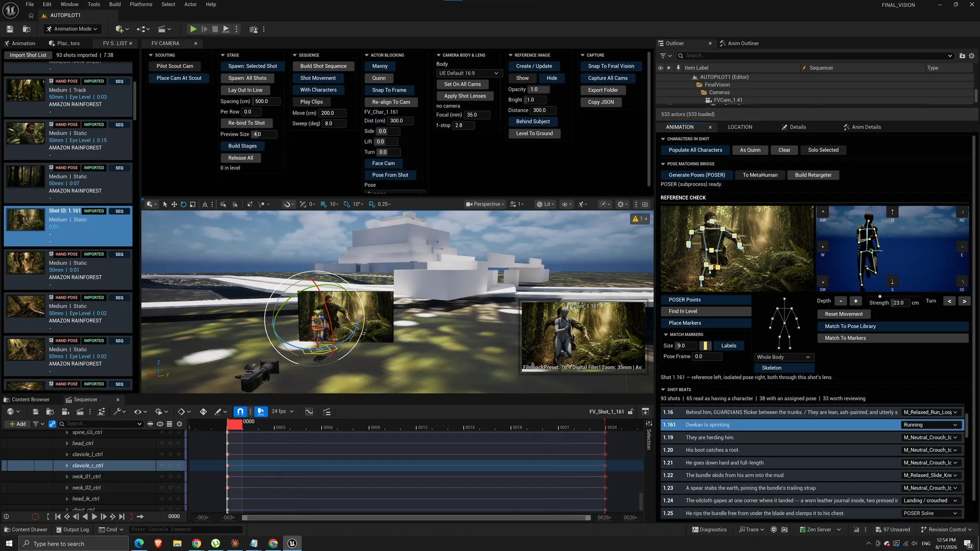Open viewport layout grid icon
980x551 pixels.
coord(645,204)
